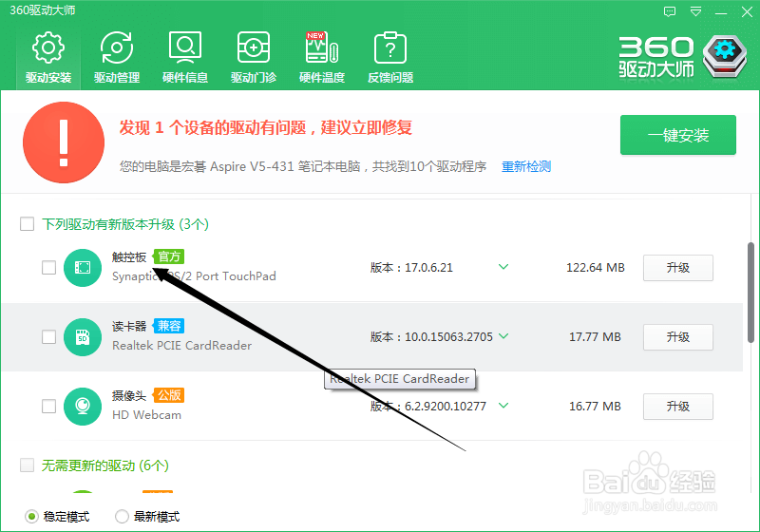Check the 无需更新的驱动 group checkbox
This screenshot has width=760, height=532.
28,465
